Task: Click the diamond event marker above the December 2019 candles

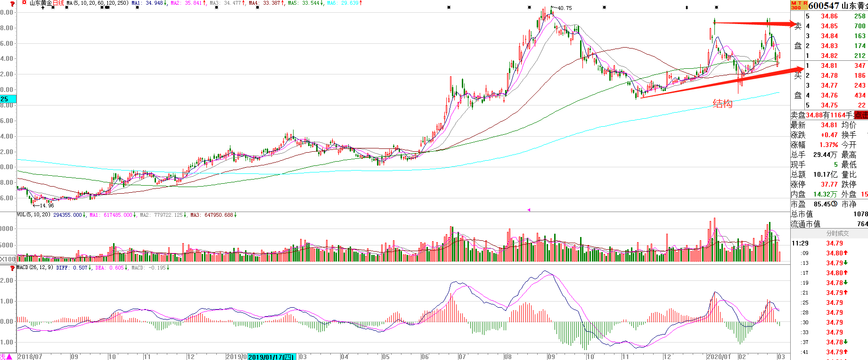Action: (687, 8)
